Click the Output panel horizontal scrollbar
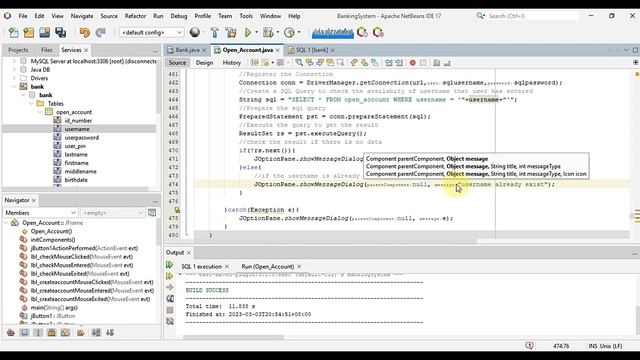This screenshot has width=640, height=360. pos(233,337)
